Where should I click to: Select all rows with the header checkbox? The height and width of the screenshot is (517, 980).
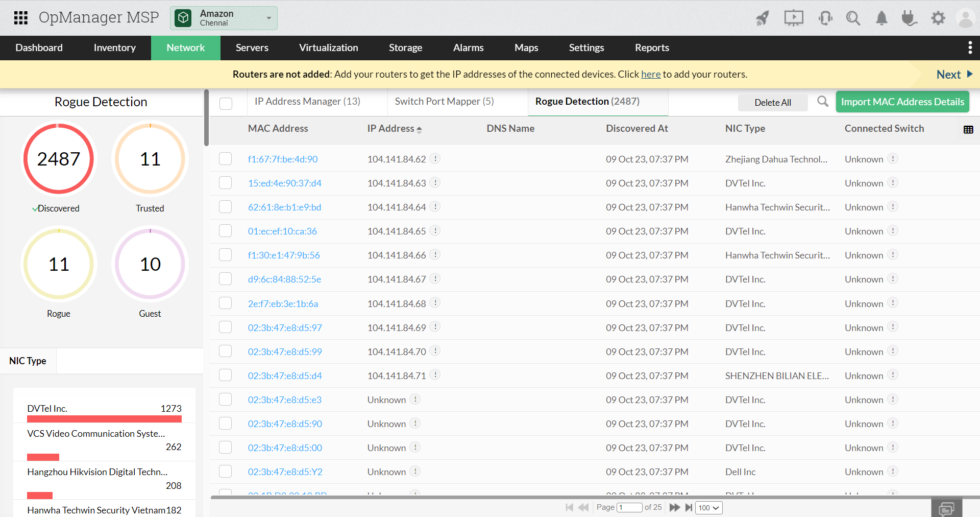226,103
